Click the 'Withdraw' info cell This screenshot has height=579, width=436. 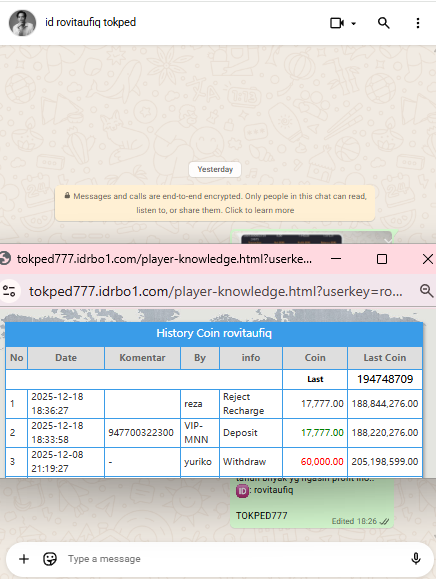tap(251, 462)
